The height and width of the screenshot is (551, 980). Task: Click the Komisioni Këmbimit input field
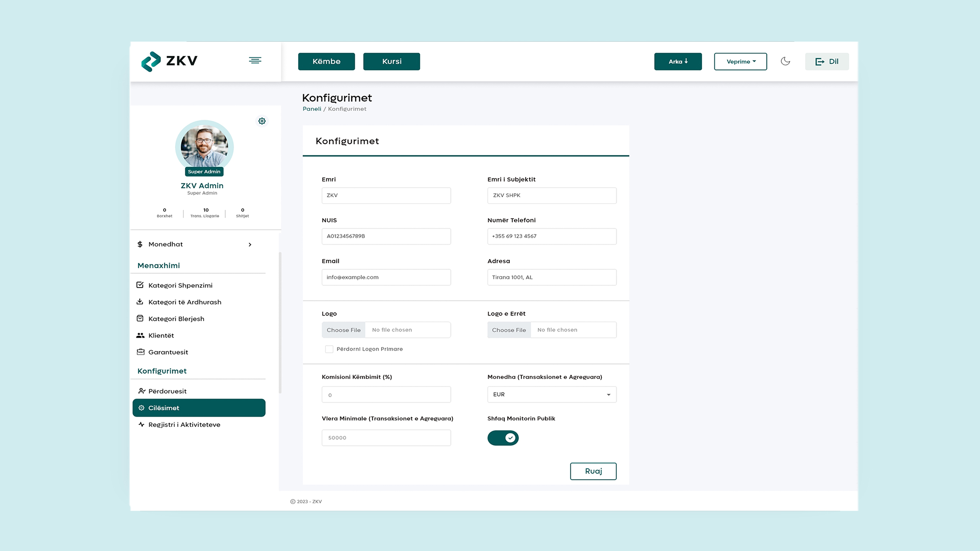click(386, 395)
